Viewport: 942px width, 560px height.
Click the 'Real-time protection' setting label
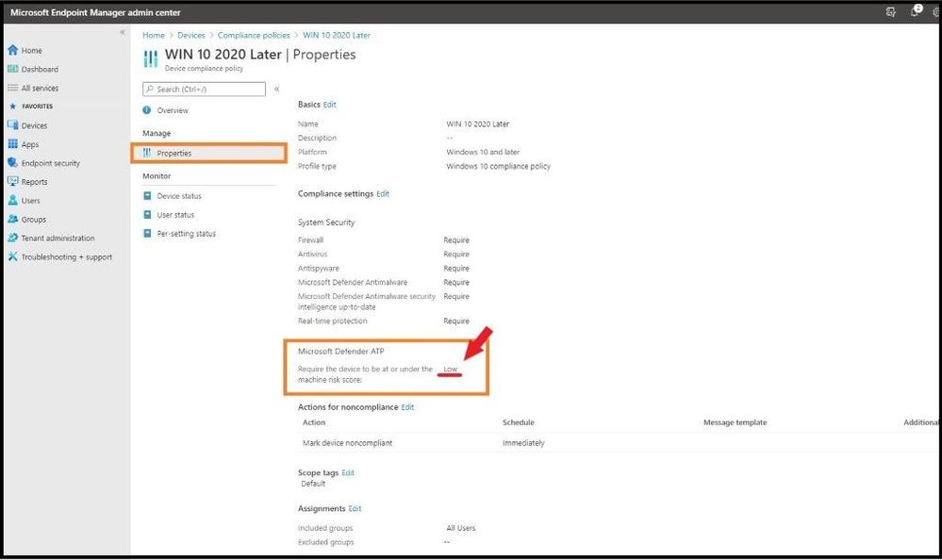332,321
